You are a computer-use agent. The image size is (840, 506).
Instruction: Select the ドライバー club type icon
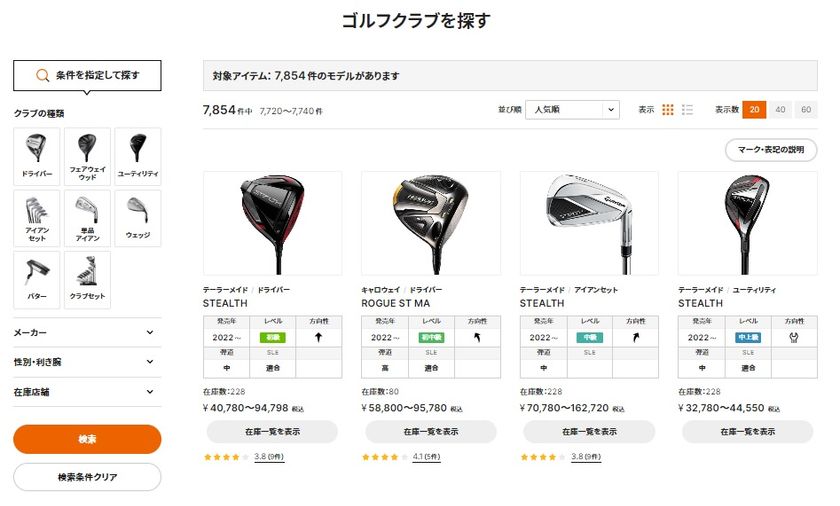tap(36, 156)
